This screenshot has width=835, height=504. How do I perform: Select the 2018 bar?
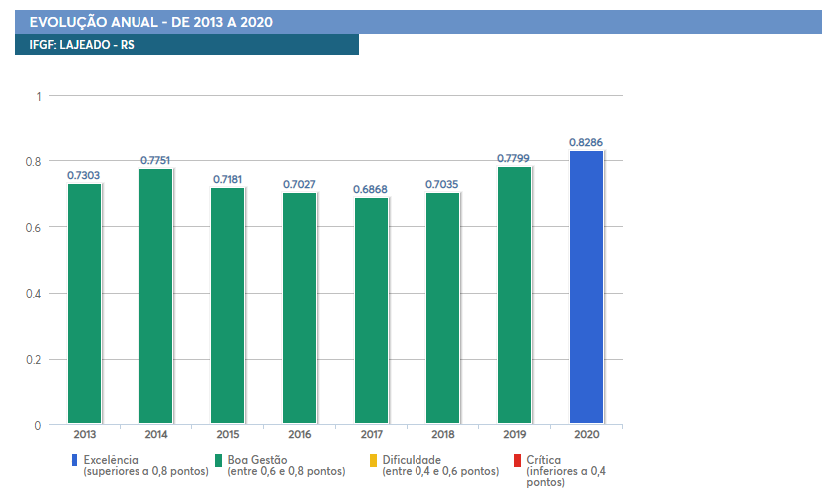442,309
